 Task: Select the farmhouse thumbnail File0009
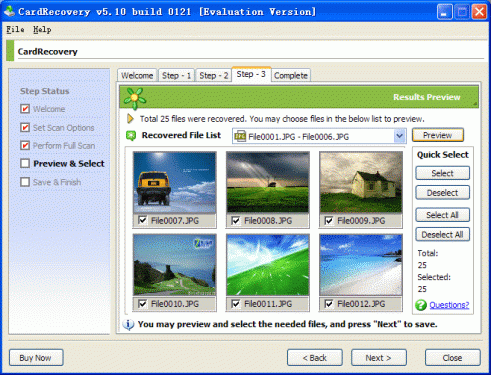pos(361,182)
